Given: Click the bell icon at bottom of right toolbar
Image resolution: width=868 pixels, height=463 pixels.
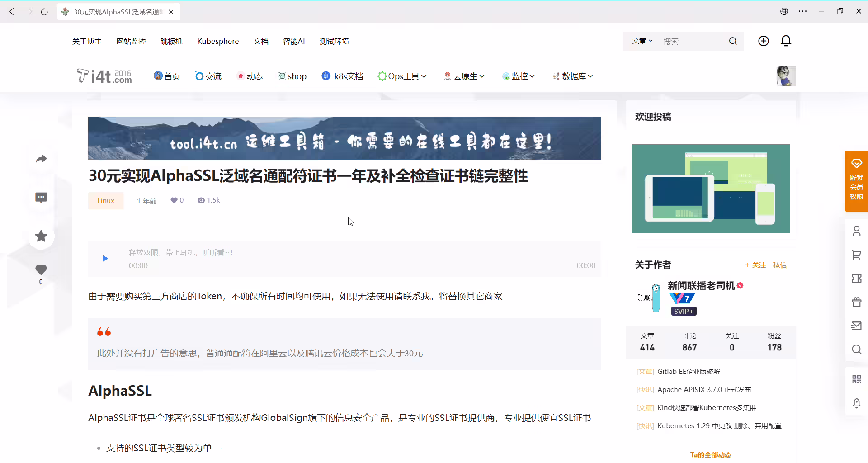Looking at the screenshot, I should tap(856, 403).
